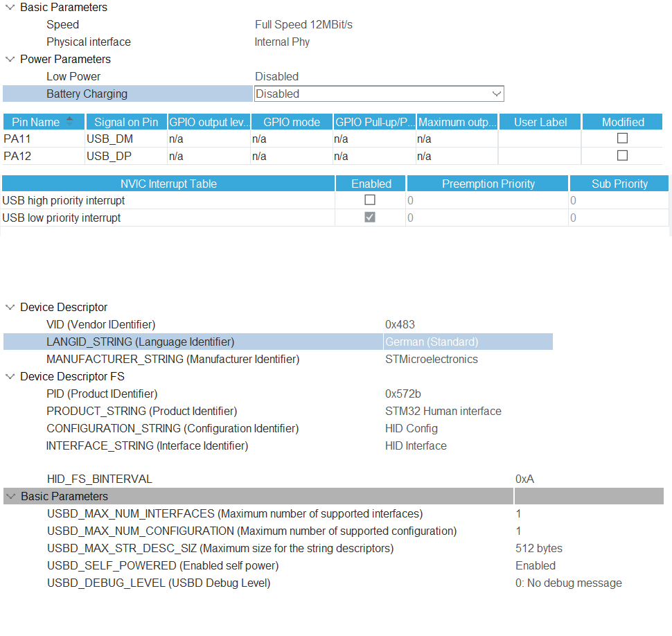
Task: Toggle the Modified checkbox for PA12
Action: point(622,156)
